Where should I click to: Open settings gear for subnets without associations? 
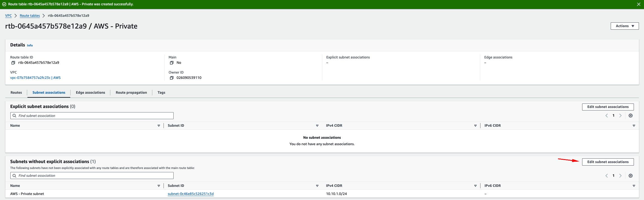pos(631,176)
